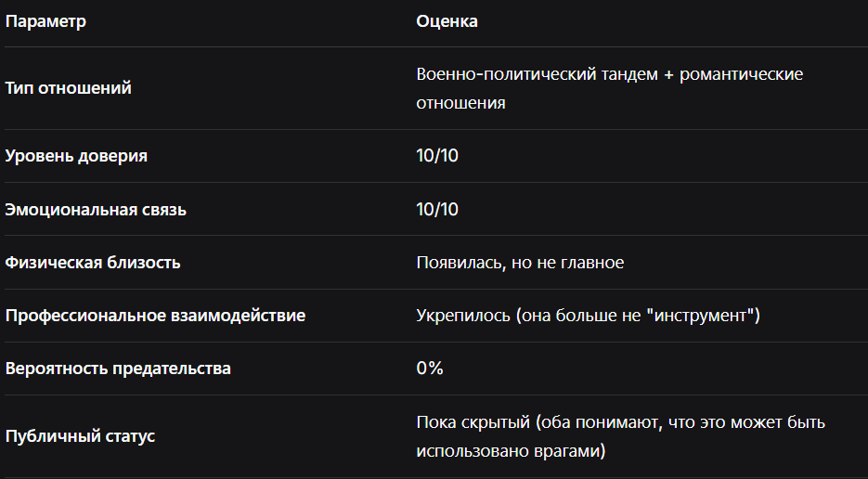868x479 pixels.
Task: Click the 'Уровень доверия' row label
Action: click(x=76, y=156)
